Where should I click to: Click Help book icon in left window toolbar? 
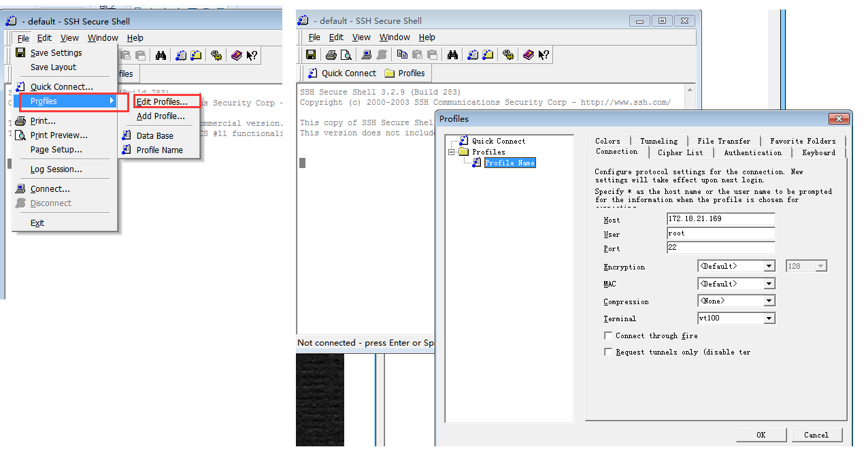pyautogui.click(x=236, y=56)
